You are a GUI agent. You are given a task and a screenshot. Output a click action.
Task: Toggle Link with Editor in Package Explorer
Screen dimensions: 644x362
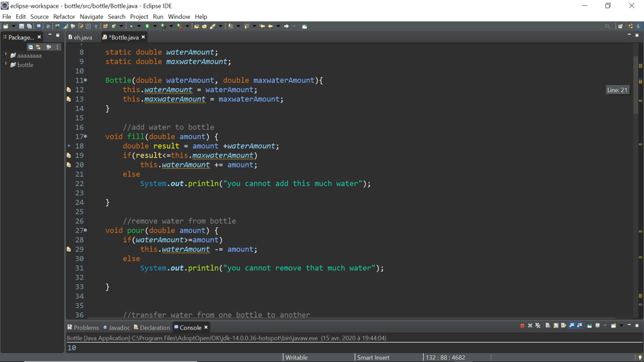click(38, 47)
